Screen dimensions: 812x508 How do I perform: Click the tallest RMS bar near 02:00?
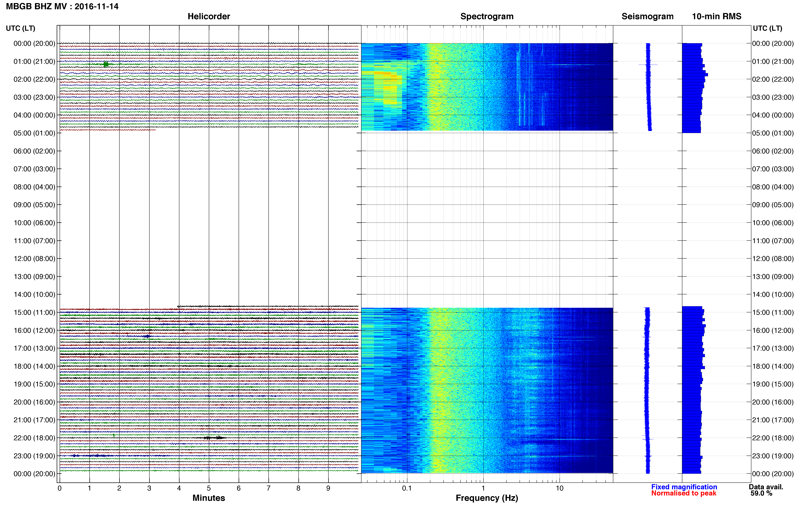[x=695, y=75]
